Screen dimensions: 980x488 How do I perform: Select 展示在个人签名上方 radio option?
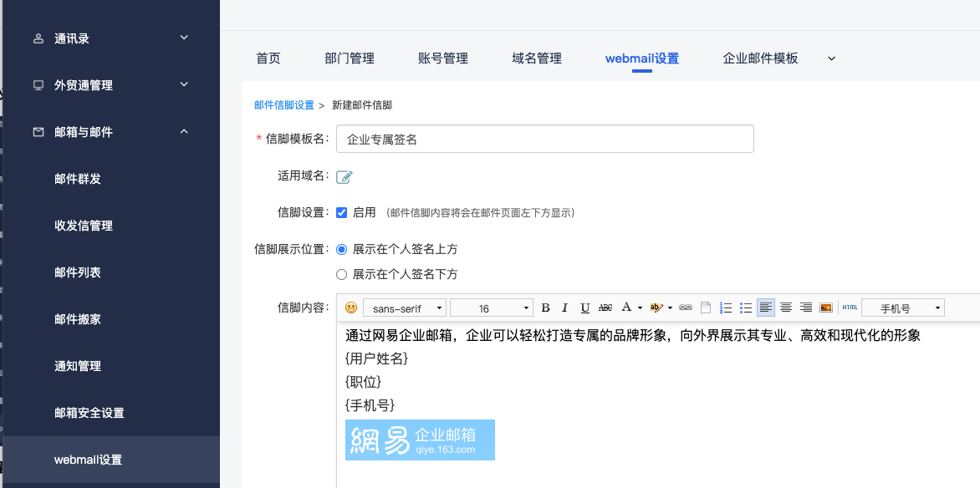pos(341,249)
